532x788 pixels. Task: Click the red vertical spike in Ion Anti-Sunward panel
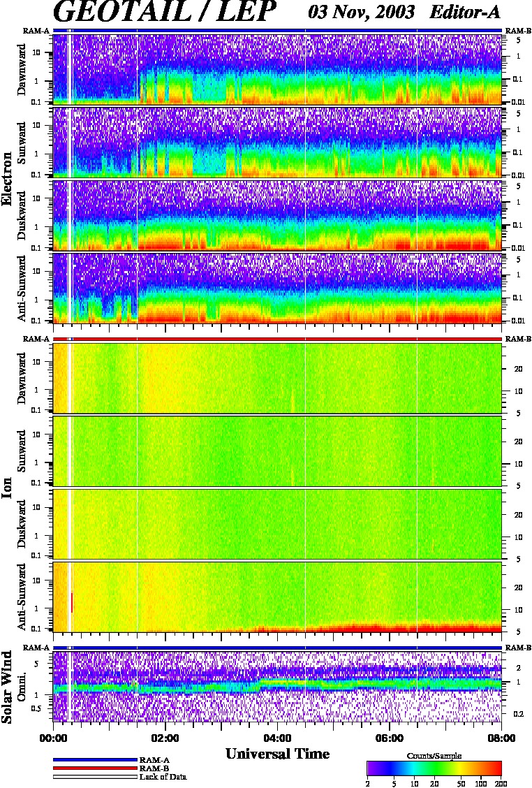pos(72,602)
